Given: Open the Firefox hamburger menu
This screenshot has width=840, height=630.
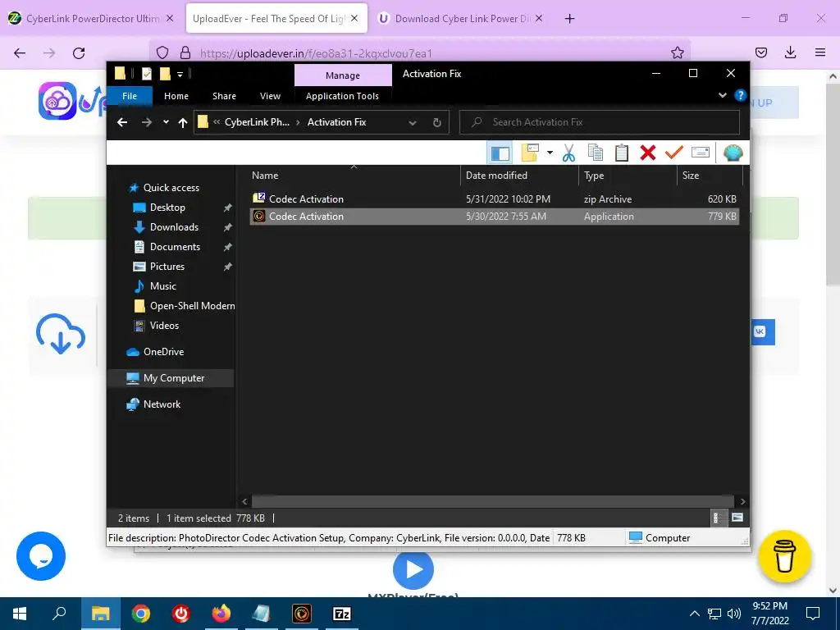Looking at the screenshot, I should click(x=820, y=52).
